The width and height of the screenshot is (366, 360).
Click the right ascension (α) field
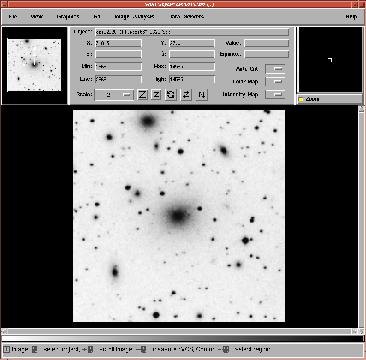[118, 54]
